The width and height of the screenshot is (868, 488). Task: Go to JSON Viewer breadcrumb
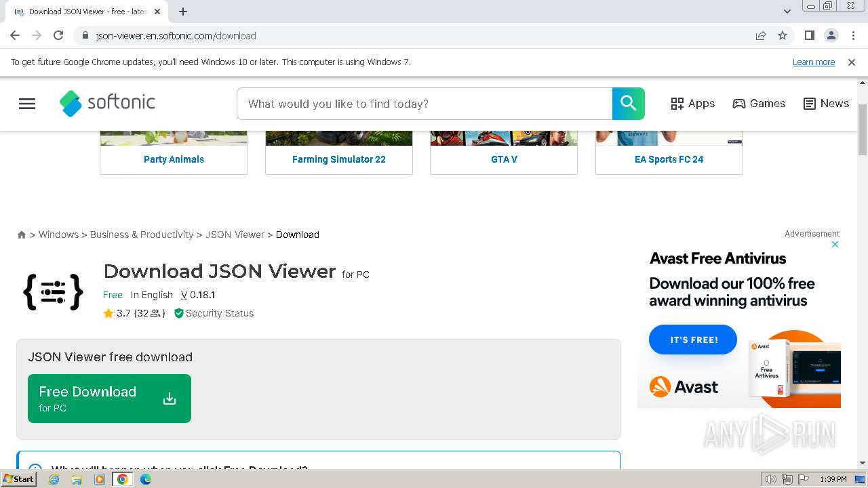[x=235, y=235]
